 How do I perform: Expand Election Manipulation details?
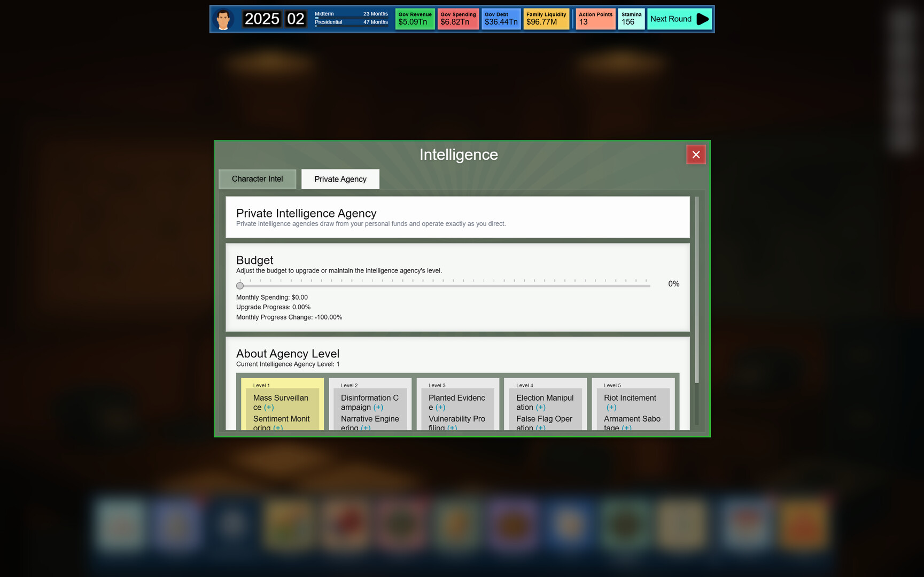tap(540, 407)
